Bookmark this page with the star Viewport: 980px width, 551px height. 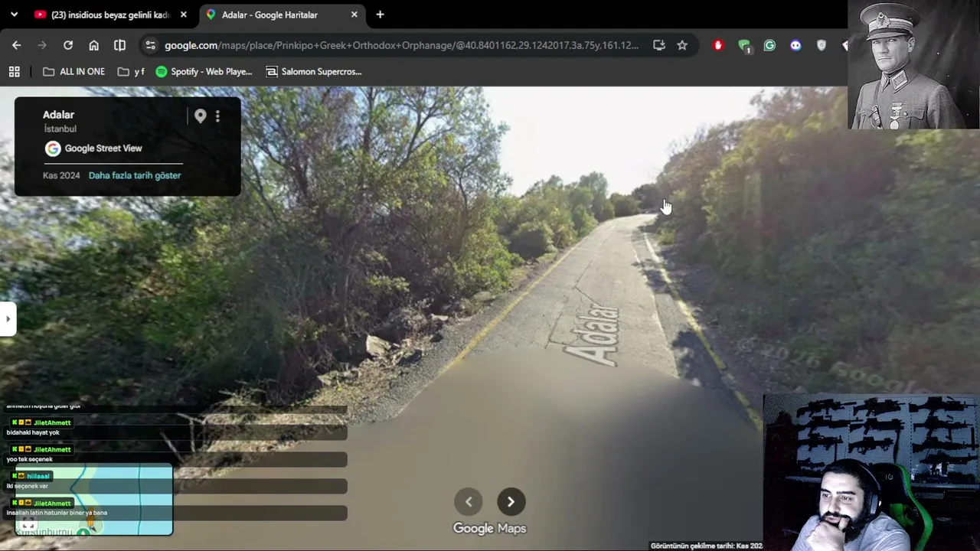point(682,45)
